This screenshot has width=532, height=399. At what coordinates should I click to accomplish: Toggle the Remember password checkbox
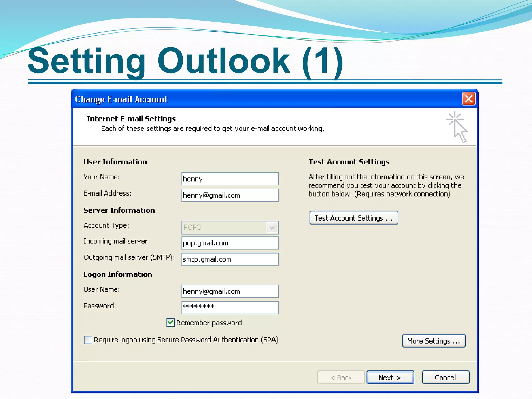click(x=170, y=323)
